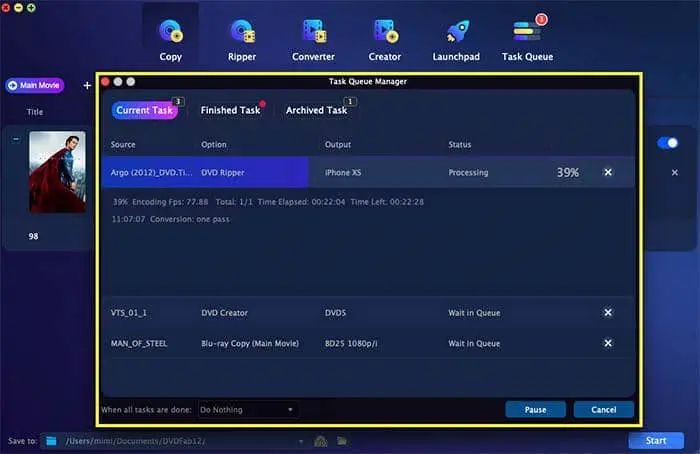Click the DVD Creator option cell
Screen dimensions: 700x454
pos(224,312)
